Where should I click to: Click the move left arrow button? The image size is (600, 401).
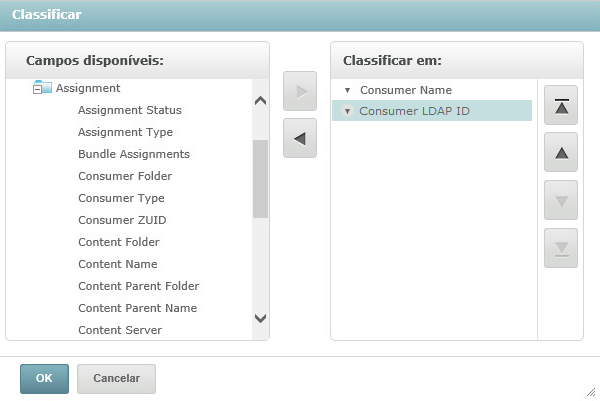pos(300,139)
